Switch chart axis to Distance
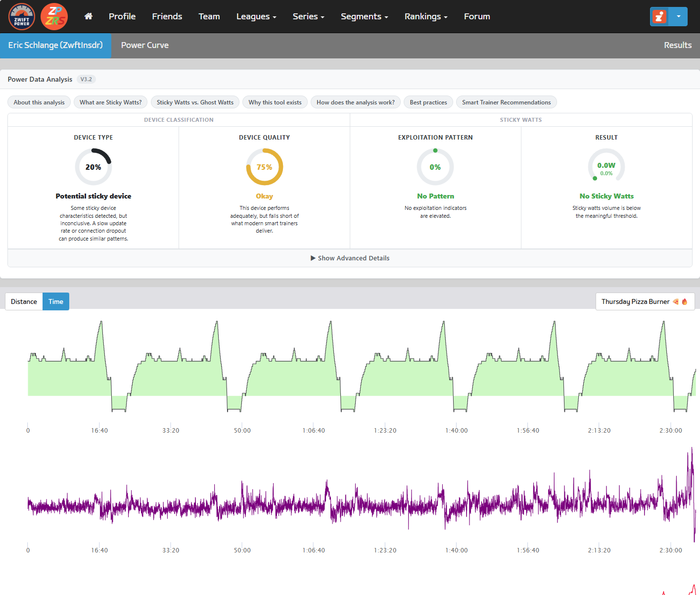Image resolution: width=700 pixels, height=595 pixels. (x=24, y=301)
